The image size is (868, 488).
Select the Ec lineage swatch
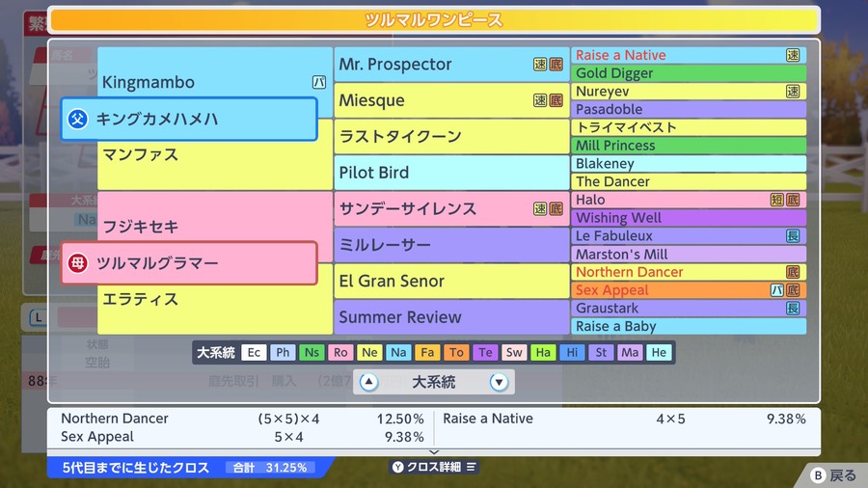click(254, 352)
